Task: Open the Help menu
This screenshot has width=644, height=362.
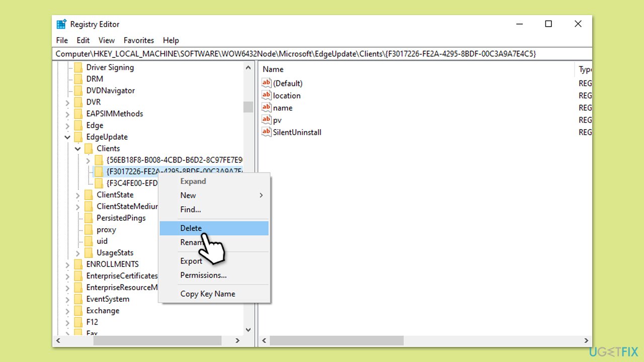Action: [171, 40]
